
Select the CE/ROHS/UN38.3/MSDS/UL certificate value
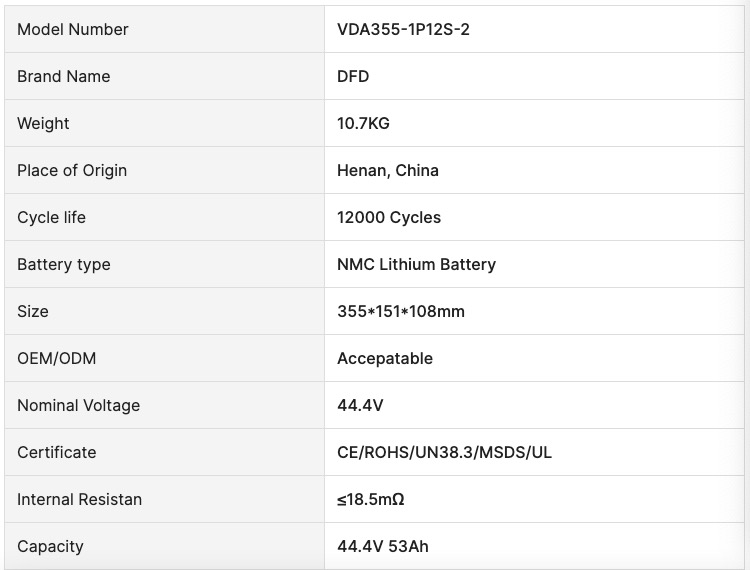(444, 452)
